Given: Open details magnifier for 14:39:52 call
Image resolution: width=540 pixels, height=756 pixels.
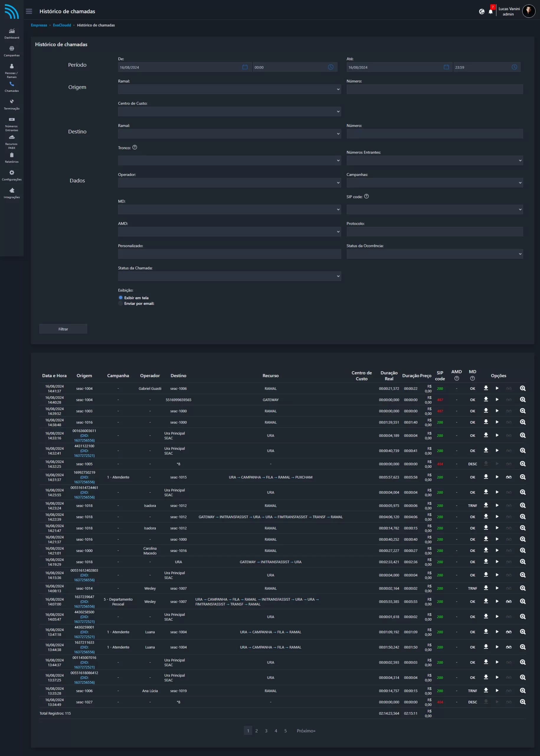Looking at the screenshot, I should click(x=522, y=410).
